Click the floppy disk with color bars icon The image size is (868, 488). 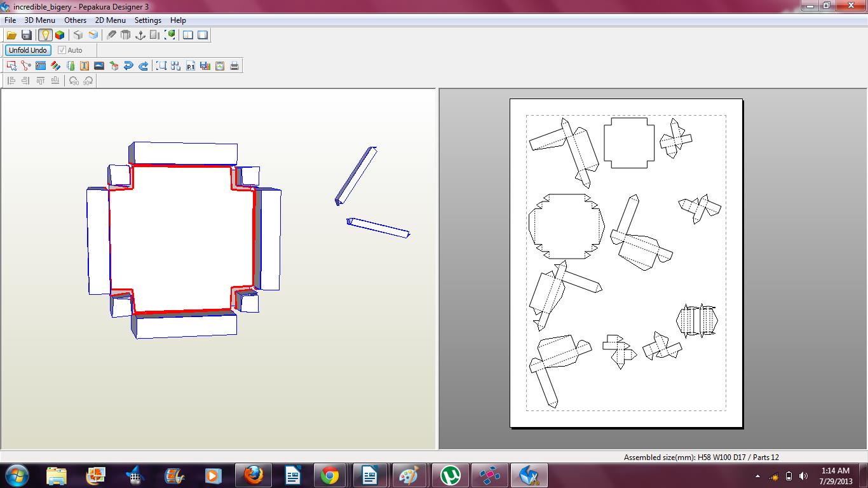click(x=205, y=65)
